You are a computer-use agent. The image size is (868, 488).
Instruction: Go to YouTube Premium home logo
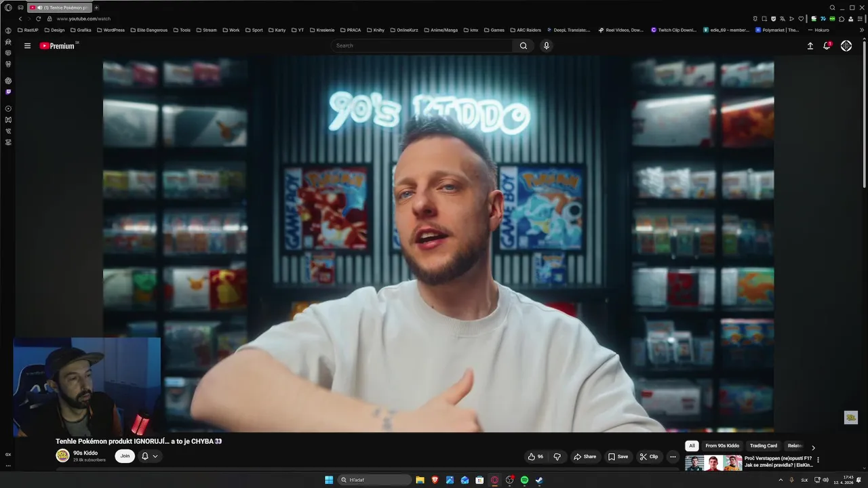[x=57, y=46]
